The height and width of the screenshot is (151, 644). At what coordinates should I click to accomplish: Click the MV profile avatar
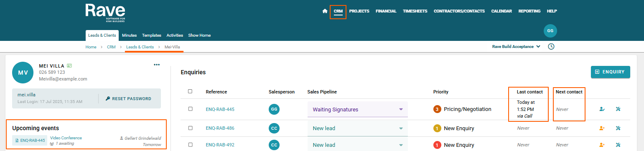tap(23, 73)
